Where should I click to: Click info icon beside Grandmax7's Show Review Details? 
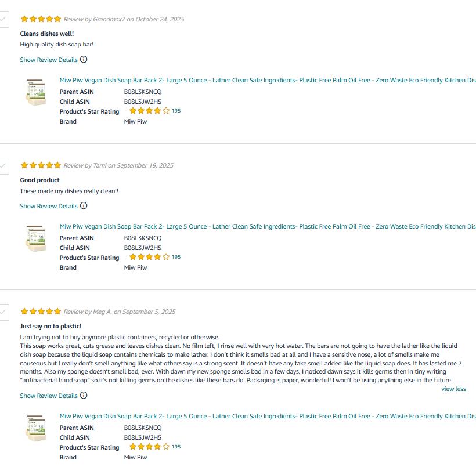click(x=84, y=60)
